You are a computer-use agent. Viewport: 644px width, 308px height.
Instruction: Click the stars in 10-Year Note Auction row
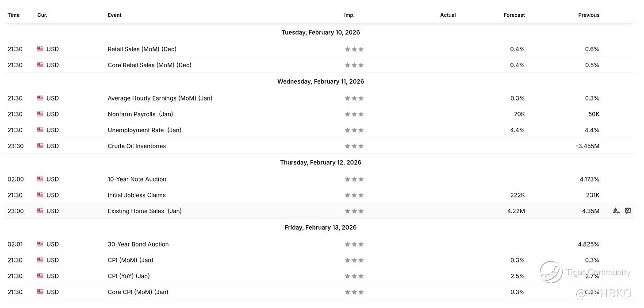354,179
